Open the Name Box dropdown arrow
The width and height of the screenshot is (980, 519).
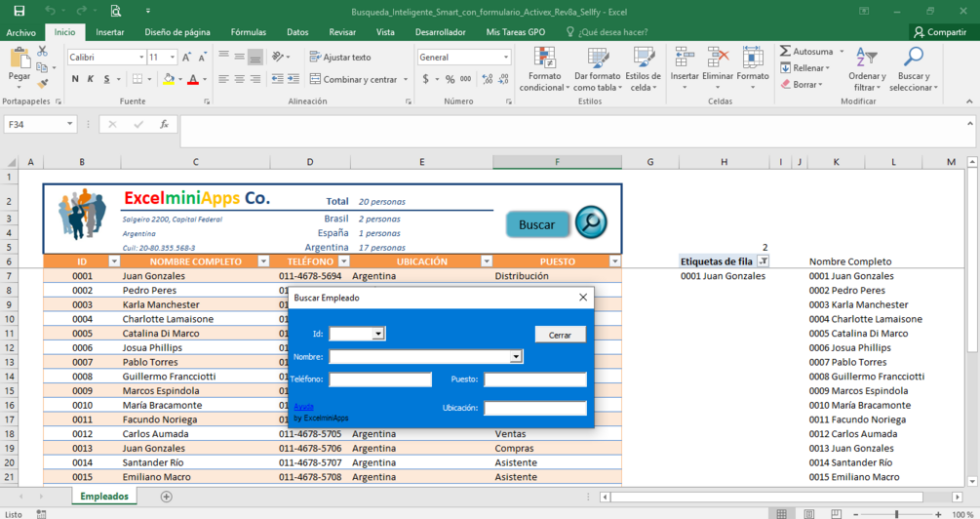69,125
